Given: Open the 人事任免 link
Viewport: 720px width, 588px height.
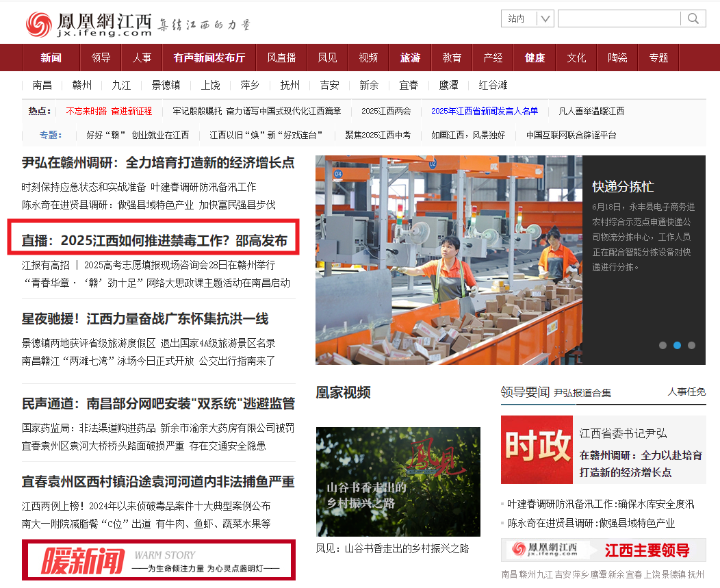Looking at the screenshot, I should click(686, 392).
